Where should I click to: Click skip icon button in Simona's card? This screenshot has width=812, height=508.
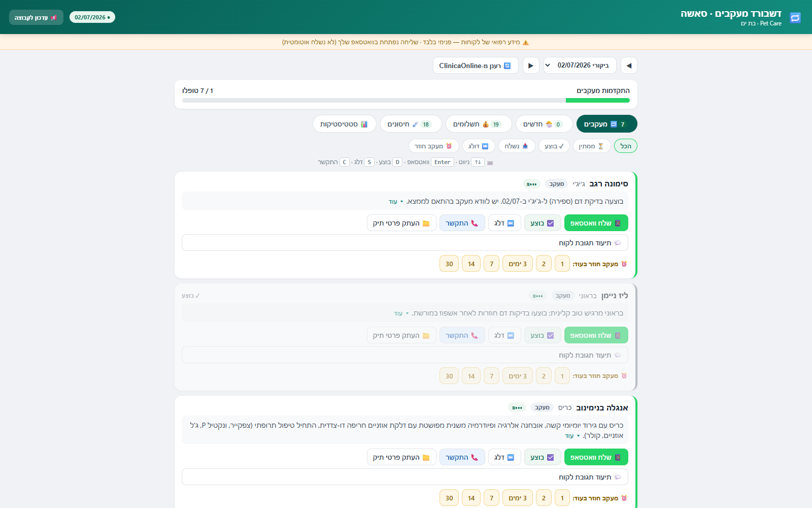pyautogui.click(x=504, y=223)
